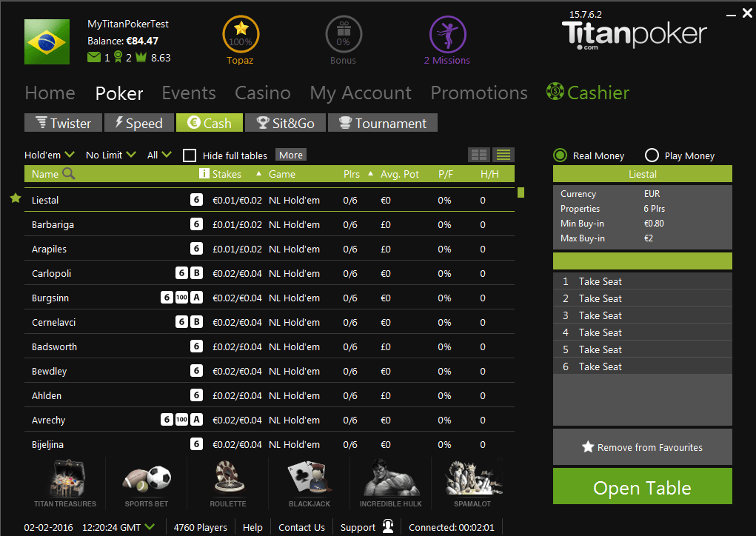Image resolution: width=756 pixels, height=536 pixels.
Task: Switch to list view layout
Action: point(504,155)
